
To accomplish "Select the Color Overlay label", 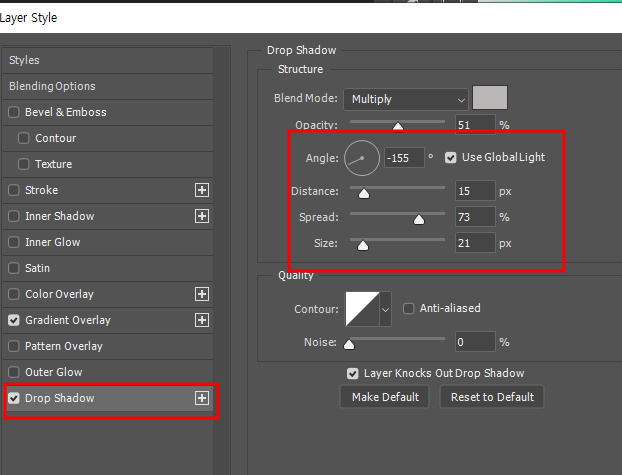I will (x=60, y=294).
